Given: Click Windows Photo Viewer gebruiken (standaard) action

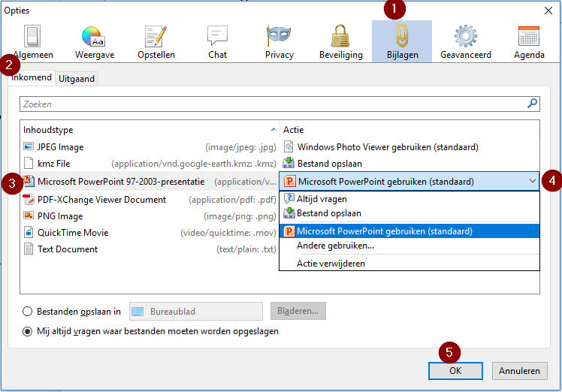Looking at the screenshot, I should tap(388, 147).
